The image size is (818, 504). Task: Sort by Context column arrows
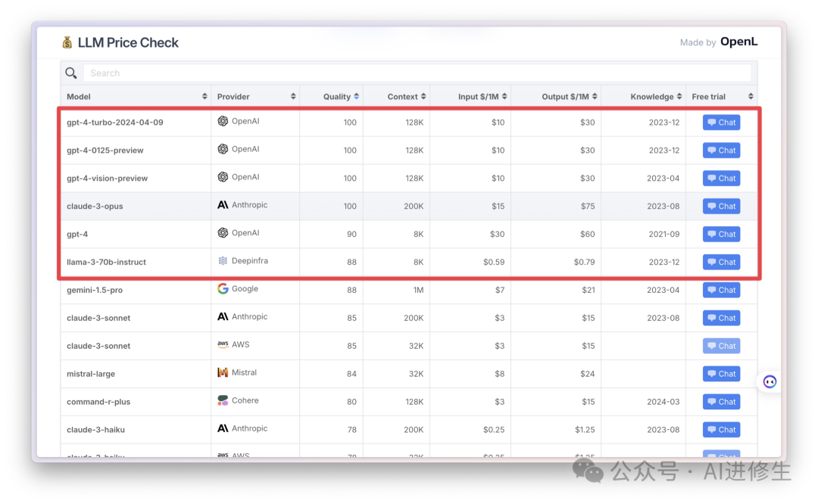[x=423, y=96]
